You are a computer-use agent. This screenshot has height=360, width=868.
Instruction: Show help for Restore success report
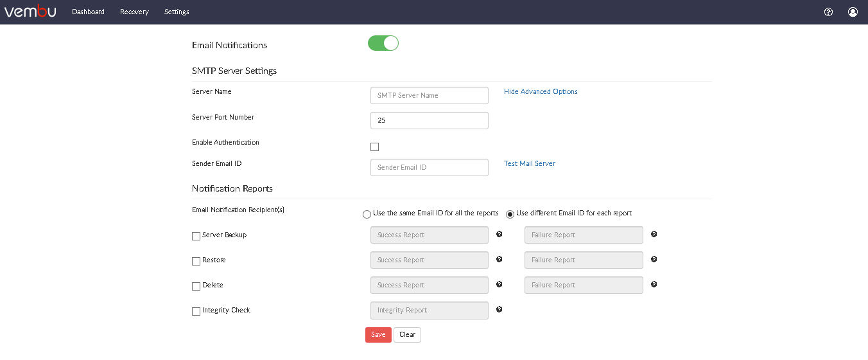click(499, 260)
